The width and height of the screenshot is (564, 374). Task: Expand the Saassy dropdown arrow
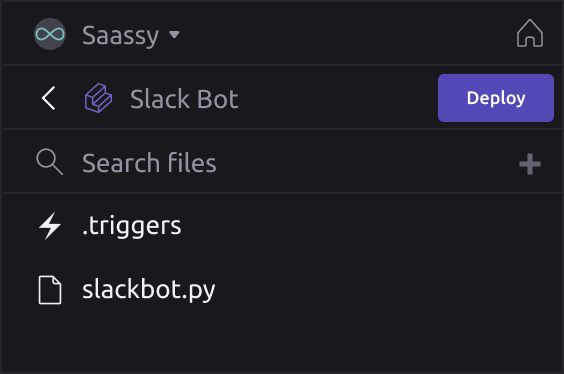tap(174, 35)
